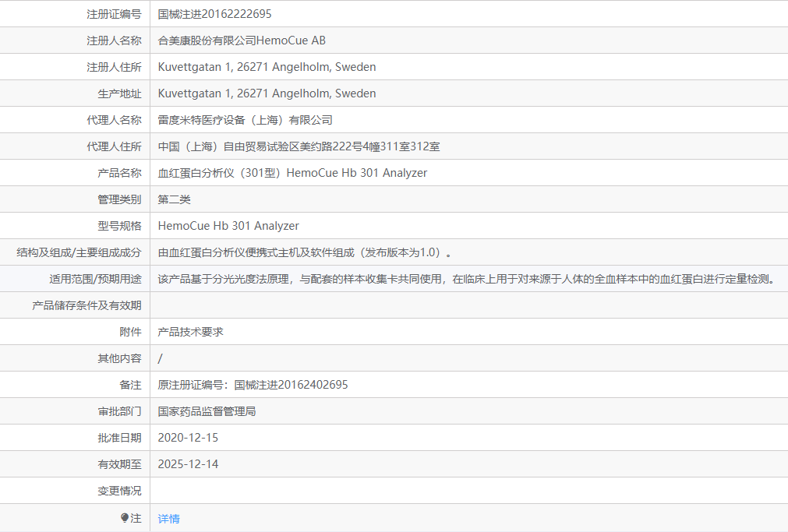Select the value 第二类

click(175, 200)
